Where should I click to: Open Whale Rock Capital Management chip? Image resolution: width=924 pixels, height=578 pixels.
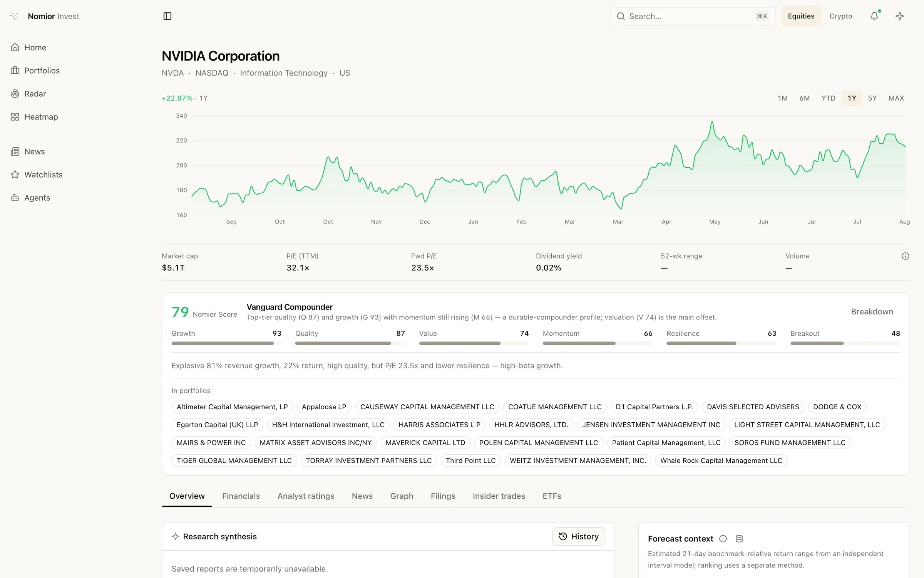coord(721,461)
